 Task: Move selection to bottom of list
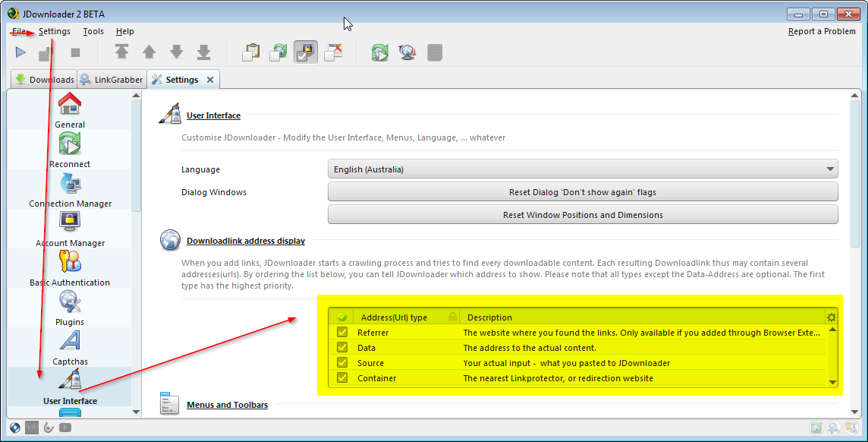tap(203, 52)
